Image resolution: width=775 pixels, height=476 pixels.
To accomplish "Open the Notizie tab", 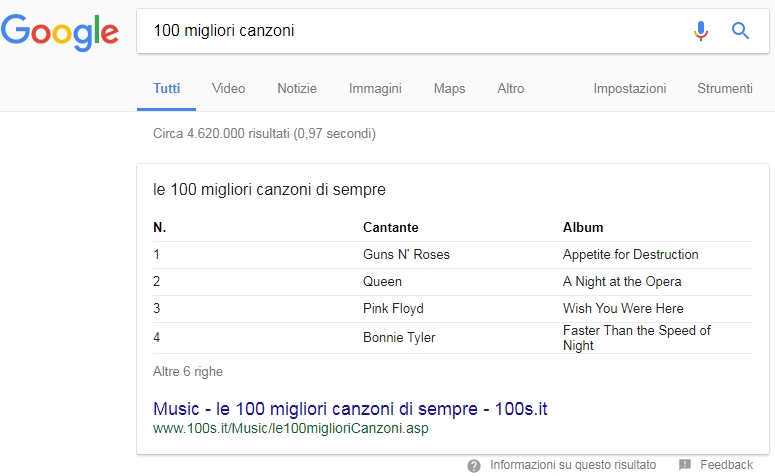I will pyautogui.click(x=297, y=88).
